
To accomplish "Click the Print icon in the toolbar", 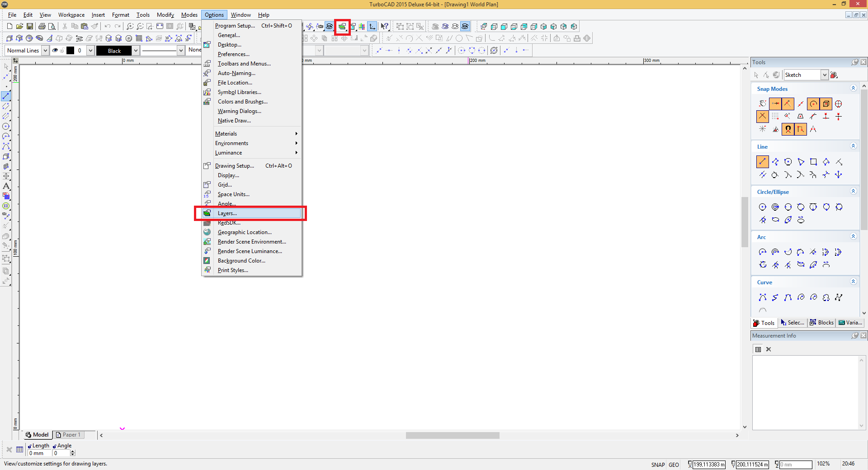I will [x=42, y=26].
